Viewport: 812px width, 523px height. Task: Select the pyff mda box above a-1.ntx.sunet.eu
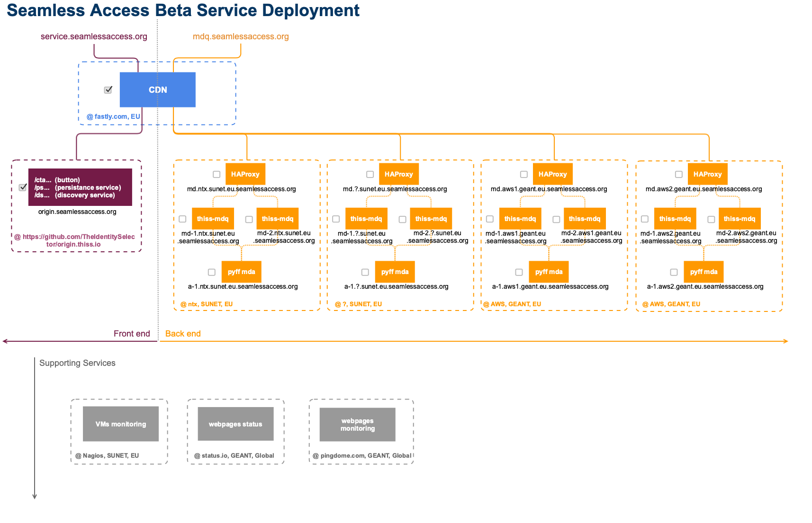coord(242,272)
